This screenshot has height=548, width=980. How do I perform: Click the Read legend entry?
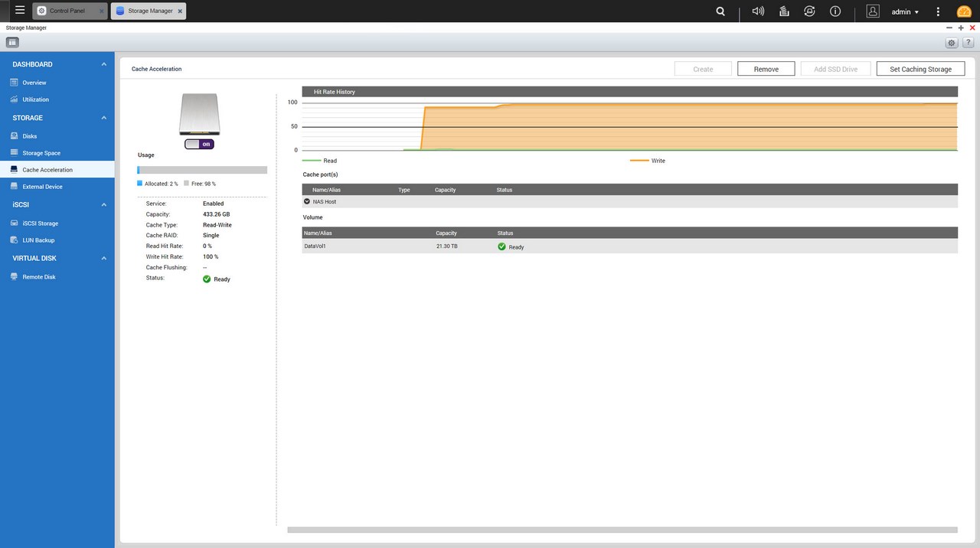coord(320,161)
